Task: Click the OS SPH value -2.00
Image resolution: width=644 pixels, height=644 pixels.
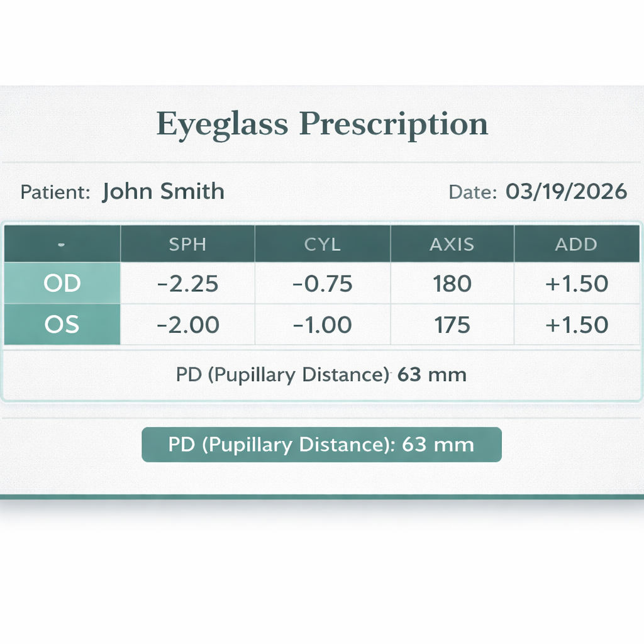Action: [187, 325]
